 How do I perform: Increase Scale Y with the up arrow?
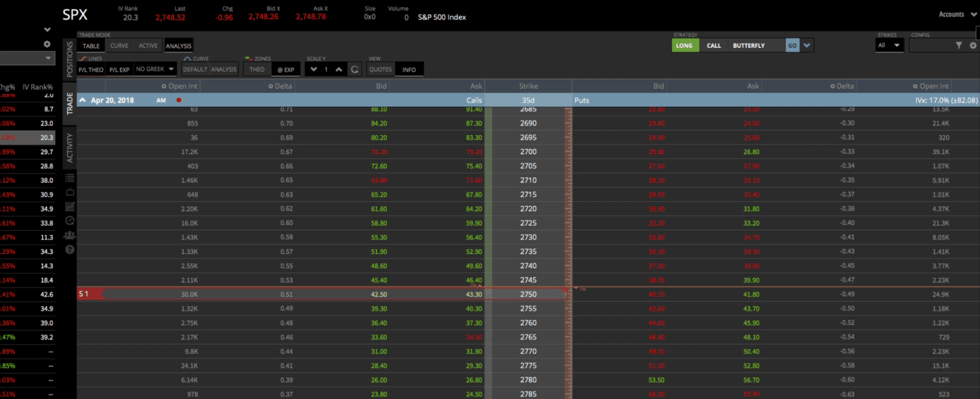tap(339, 69)
